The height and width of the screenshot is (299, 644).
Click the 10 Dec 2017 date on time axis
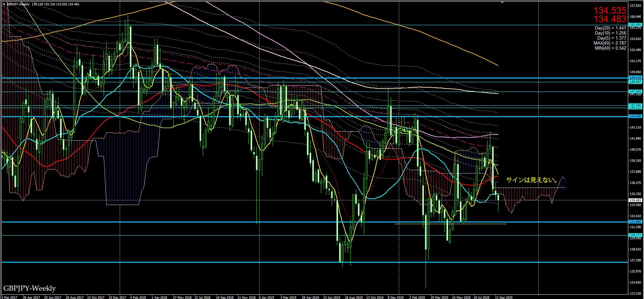[x=117, y=297]
